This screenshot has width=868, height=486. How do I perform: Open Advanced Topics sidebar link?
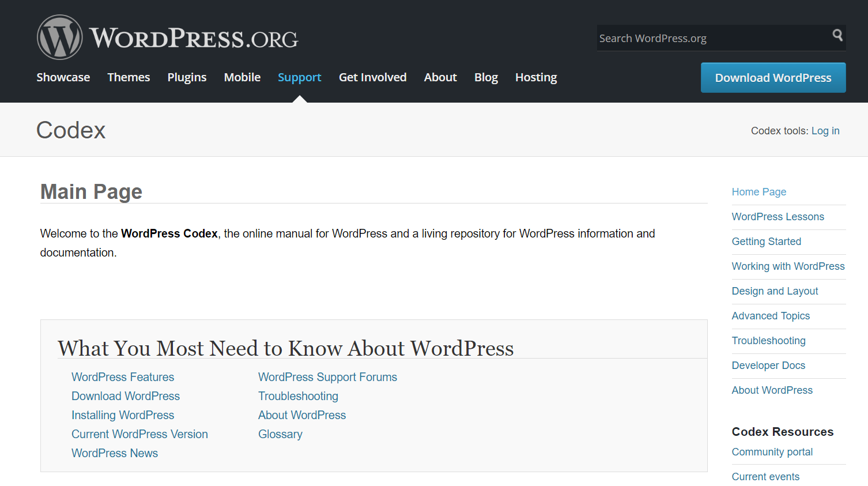(x=771, y=316)
